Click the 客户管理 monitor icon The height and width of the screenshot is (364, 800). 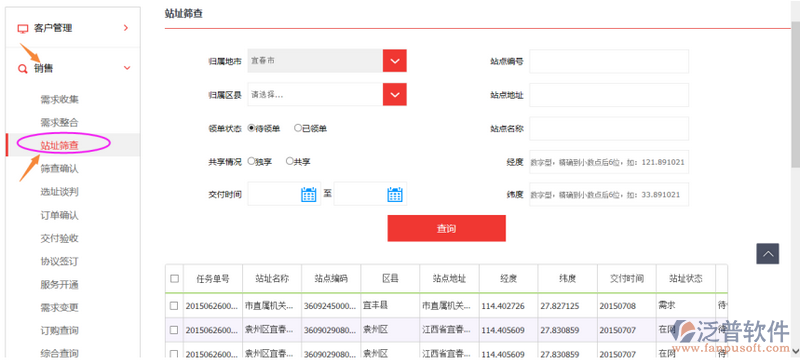coord(22,29)
